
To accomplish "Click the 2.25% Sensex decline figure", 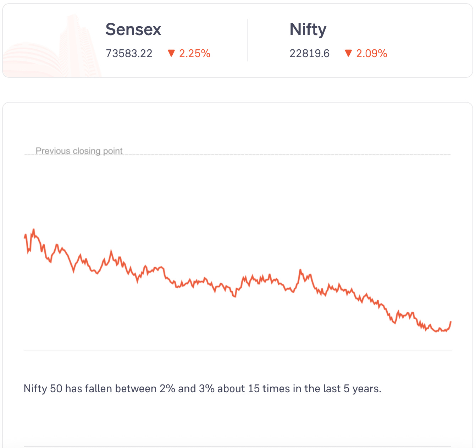I will coord(195,54).
